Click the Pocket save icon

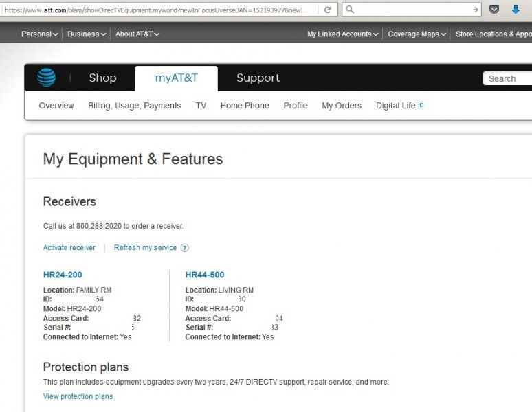(x=494, y=10)
